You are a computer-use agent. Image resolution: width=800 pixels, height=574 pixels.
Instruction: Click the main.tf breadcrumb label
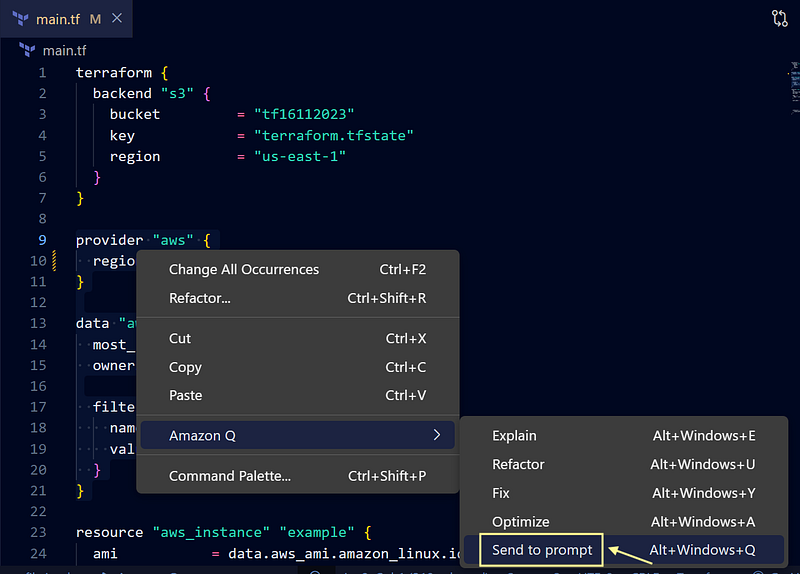point(64,51)
